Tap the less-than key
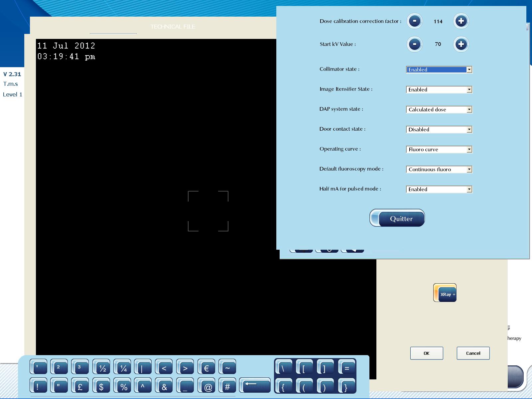The height and width of the screenshot is (399, 532). pyautogui.click(x=164, y=367)
